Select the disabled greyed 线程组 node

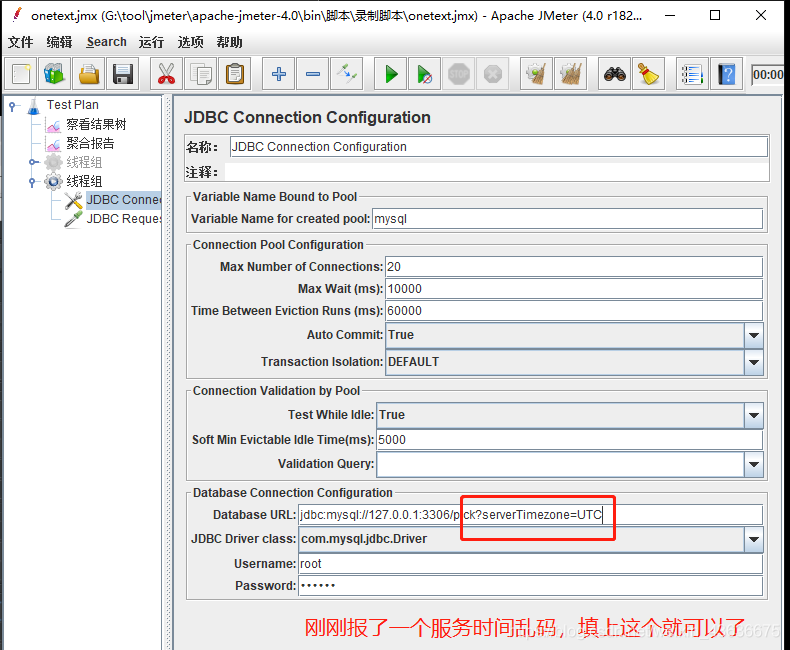coord(84,162)
